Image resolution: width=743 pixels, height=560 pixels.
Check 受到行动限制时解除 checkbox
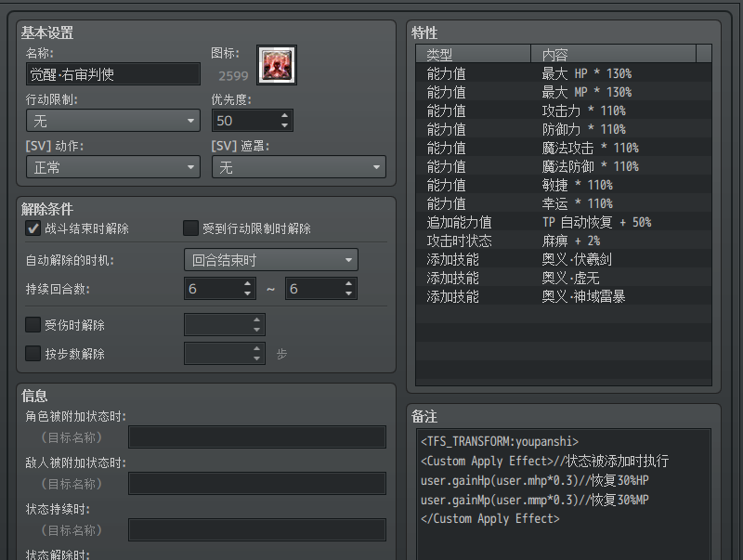pos(191,228)
